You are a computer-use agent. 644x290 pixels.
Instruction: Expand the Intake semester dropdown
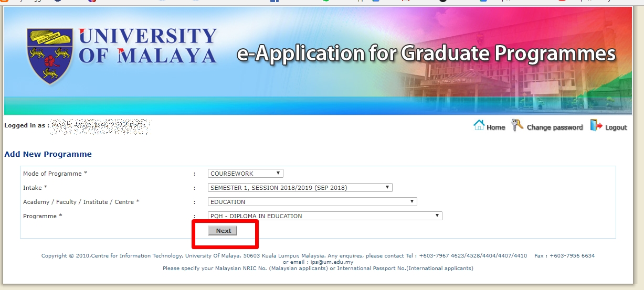pos(300,188)
